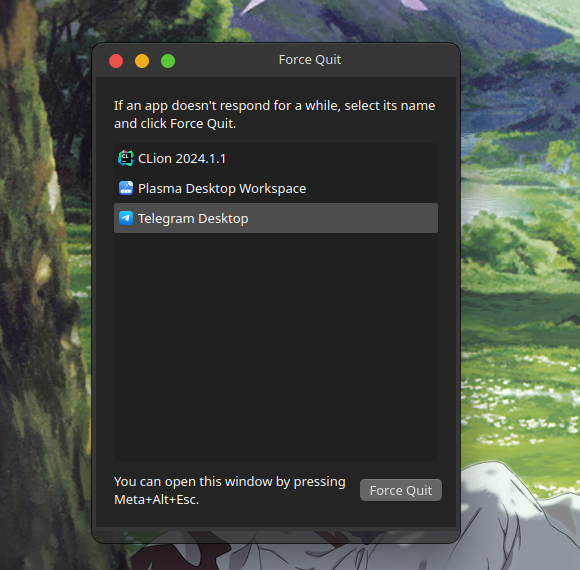Select the CLion 2024.1.1 entry
This screenshot has height=570, width=580.
tap(276, 158)
